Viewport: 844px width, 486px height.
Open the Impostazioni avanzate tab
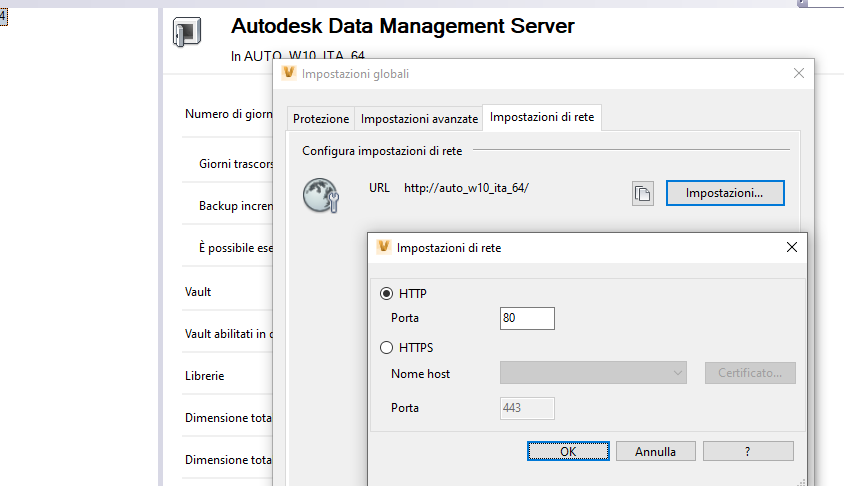[x=419, y=118]
